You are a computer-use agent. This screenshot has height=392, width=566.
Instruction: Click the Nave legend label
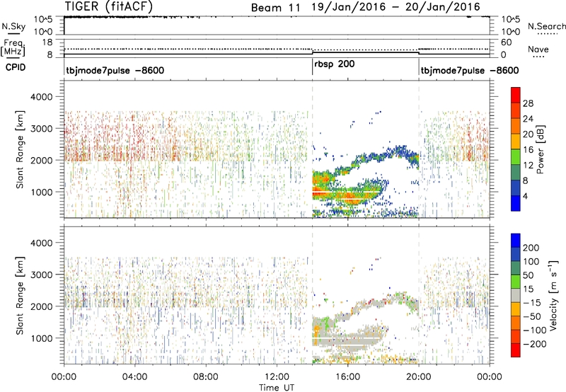point(538,49)
